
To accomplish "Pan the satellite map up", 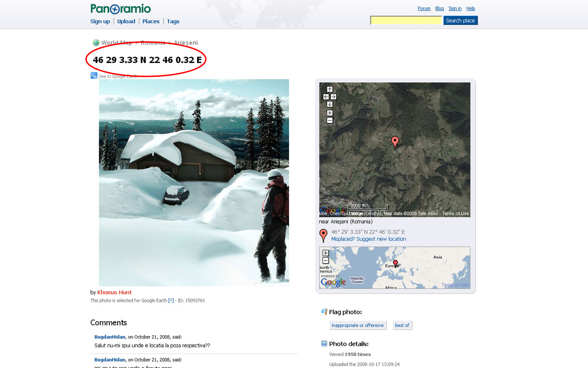I will [329, 89].
